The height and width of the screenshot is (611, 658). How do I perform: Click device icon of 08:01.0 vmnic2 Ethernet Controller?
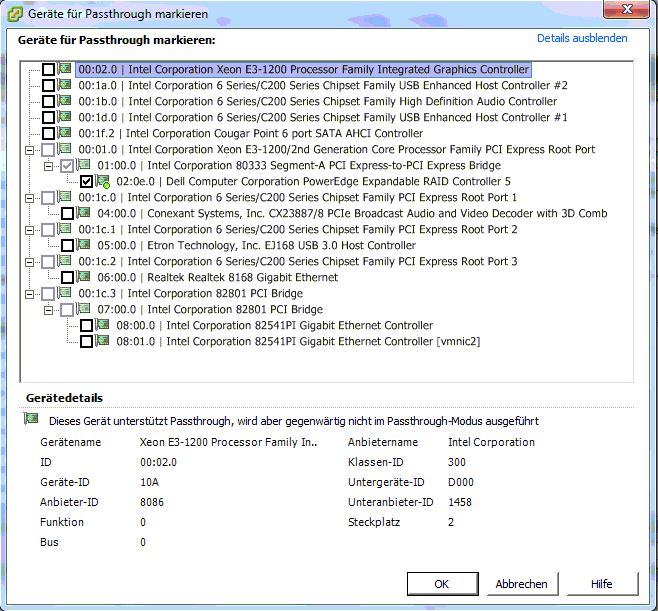click(103, 340)
